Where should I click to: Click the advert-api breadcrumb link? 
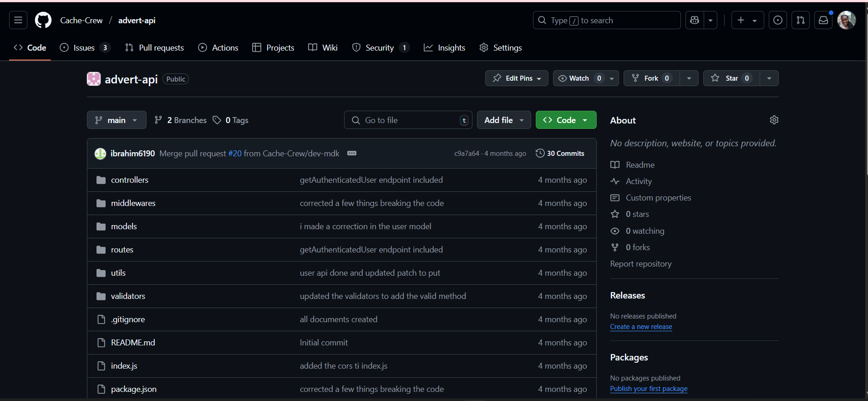(x=137, y=20)
